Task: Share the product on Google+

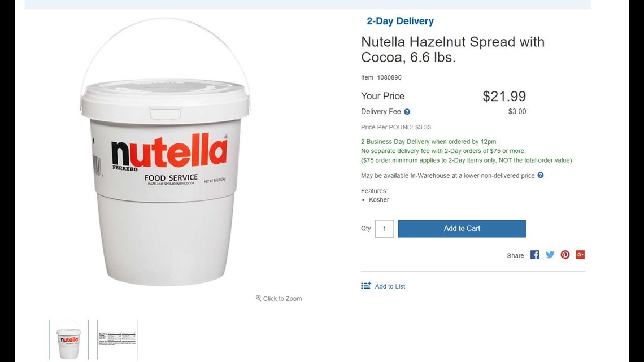Action: tap(580, 255)
